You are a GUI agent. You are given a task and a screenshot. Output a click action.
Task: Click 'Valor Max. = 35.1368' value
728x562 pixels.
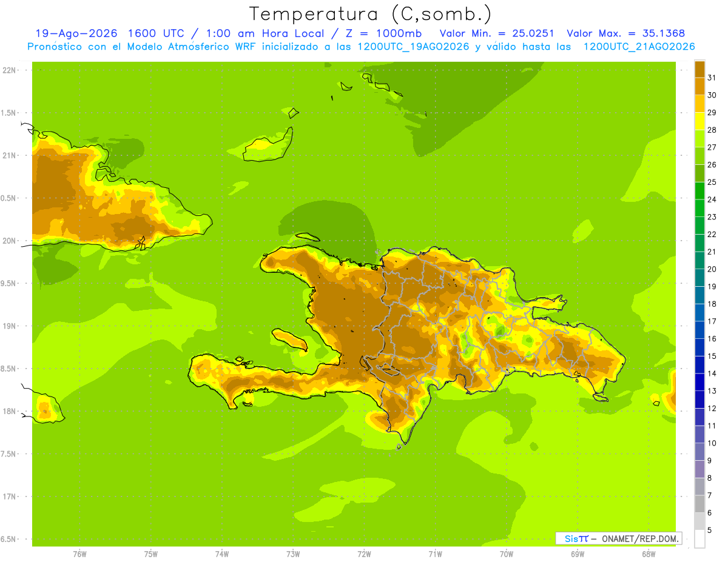[626, 33]
